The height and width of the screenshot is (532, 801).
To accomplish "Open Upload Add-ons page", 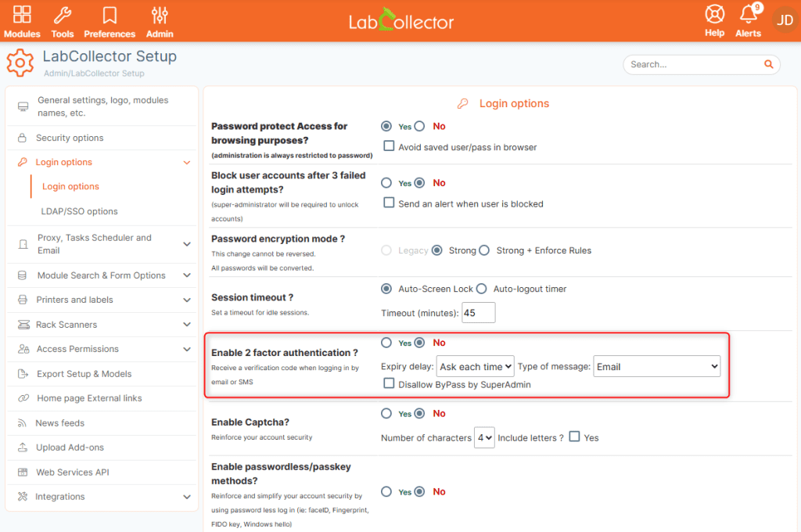I will pos(102,448).
